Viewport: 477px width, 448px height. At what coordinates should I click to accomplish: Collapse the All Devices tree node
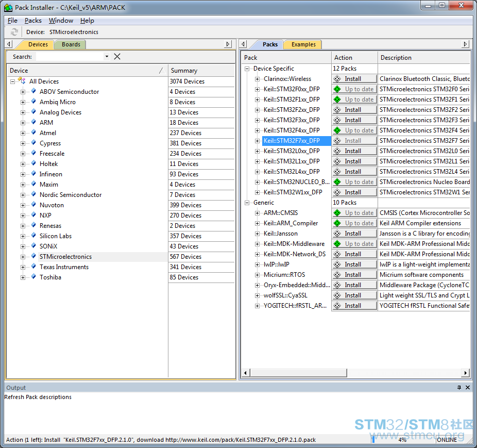[12, 81]
